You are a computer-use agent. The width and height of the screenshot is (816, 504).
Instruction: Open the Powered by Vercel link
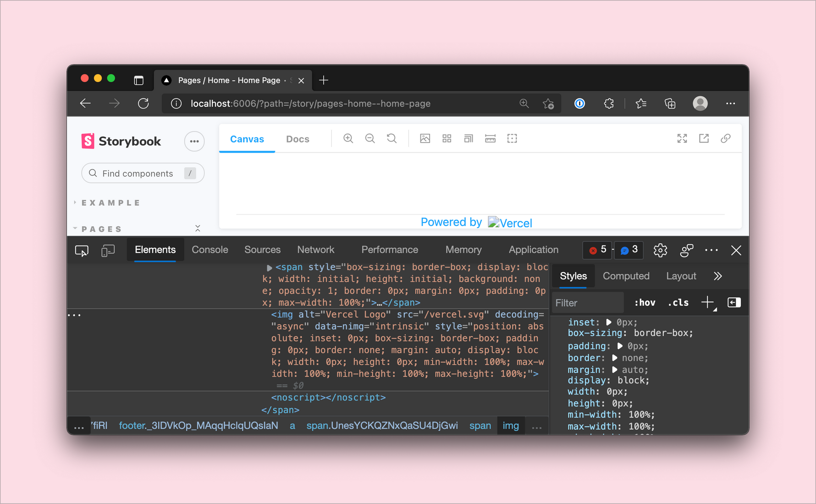476,222
